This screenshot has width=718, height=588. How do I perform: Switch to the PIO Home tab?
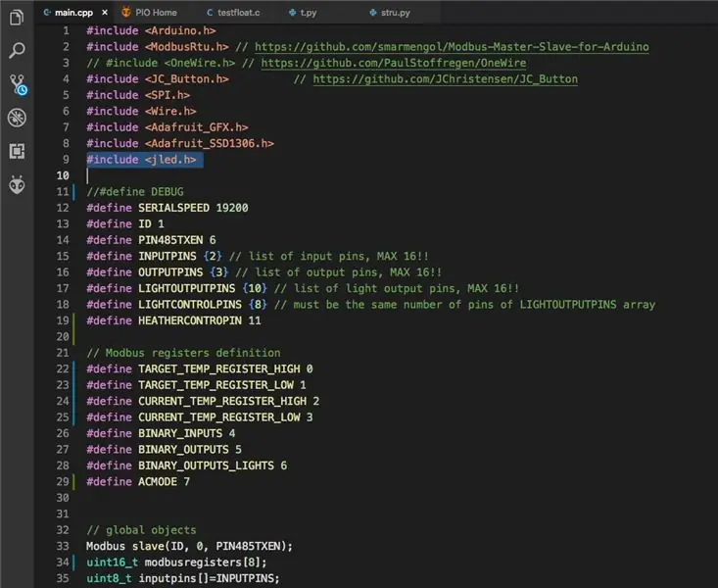[156, 13]
